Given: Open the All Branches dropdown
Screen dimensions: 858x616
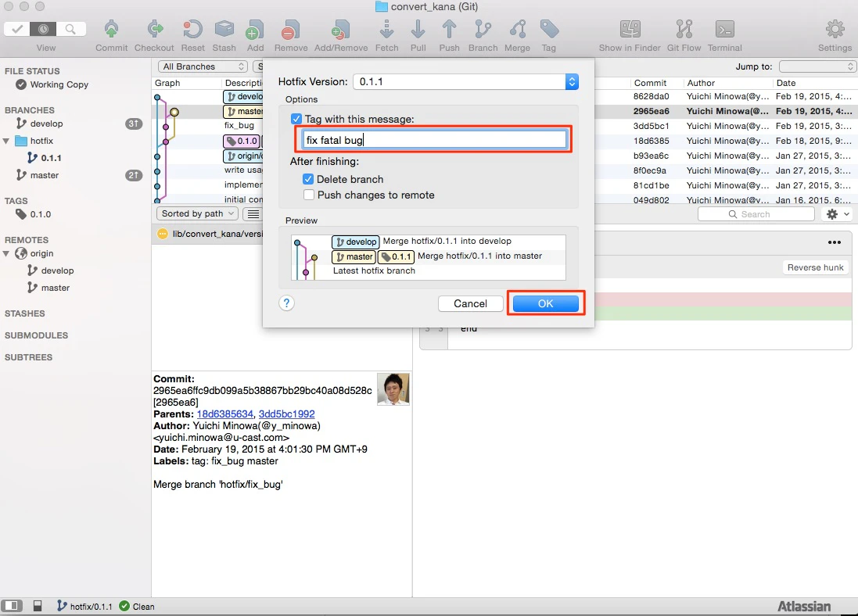Looking at the screenshot, I should [x=203, y=66].
